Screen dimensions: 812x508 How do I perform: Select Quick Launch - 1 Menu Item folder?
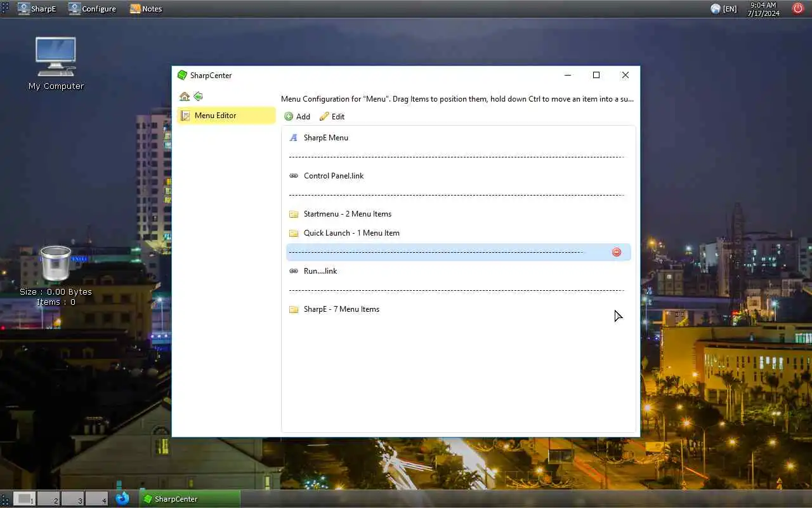pyautogui.click(x=458, y=233)
